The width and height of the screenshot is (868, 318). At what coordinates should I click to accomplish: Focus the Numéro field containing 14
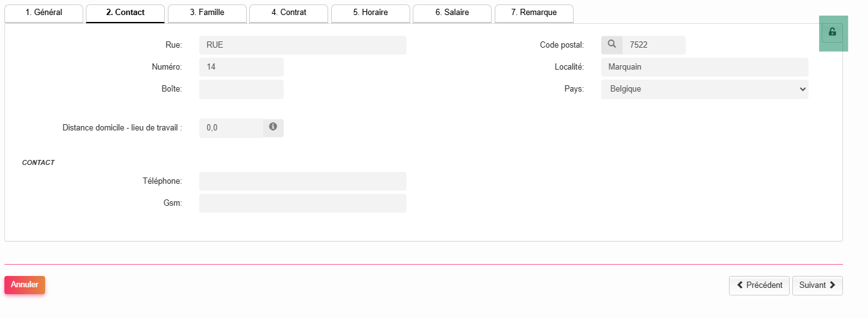pyautogui.click(x=241, y=67)
